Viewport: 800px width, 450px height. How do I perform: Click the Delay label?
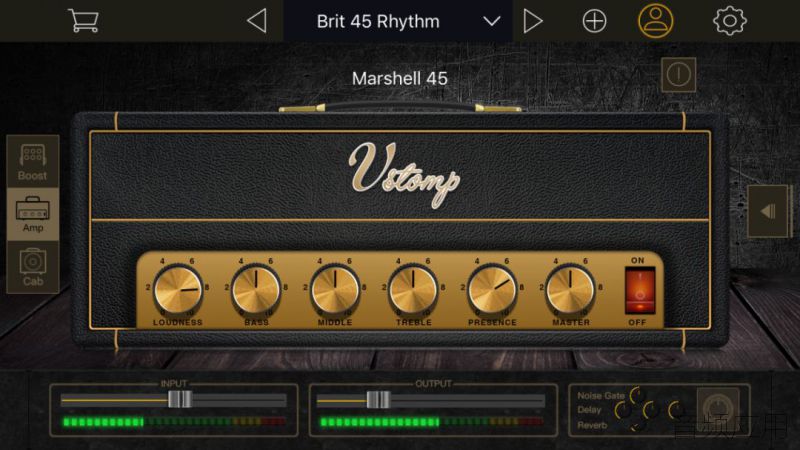[x=589, y=410]
